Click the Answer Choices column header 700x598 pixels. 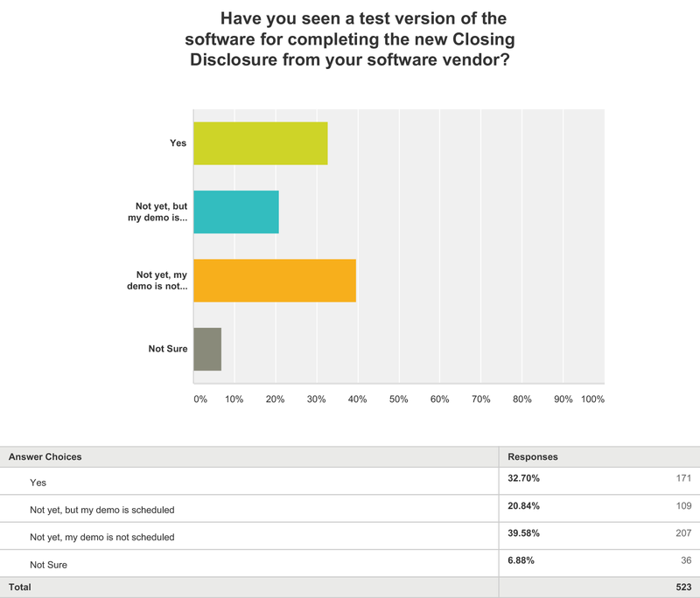pos(45,456)
